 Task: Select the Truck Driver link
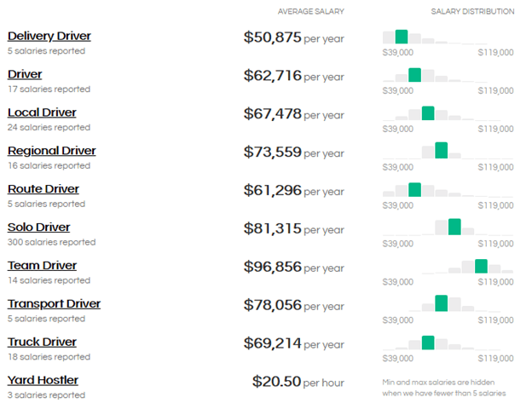tap(42, 343)
